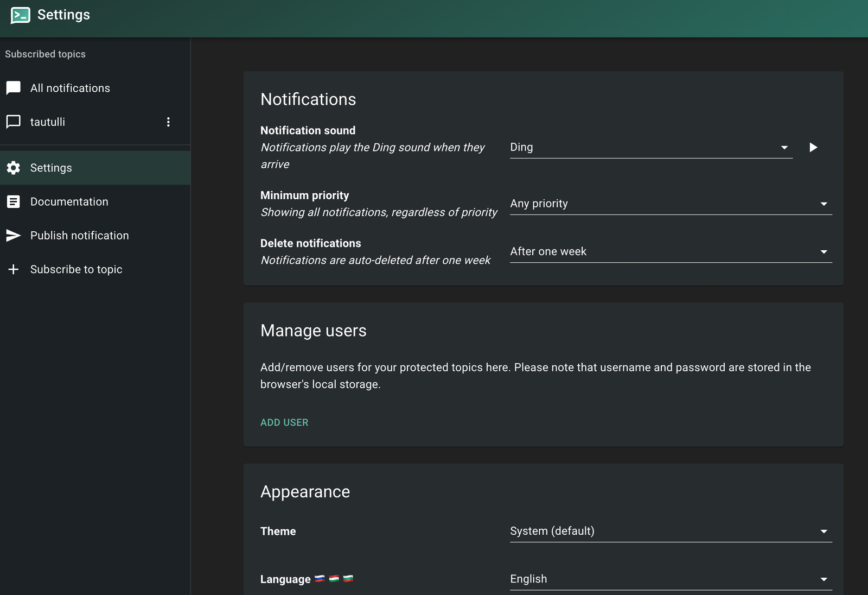Screen dimensions: 868x595
Task: Click the tautulli topic chat icon
Action: click(13, 122)
